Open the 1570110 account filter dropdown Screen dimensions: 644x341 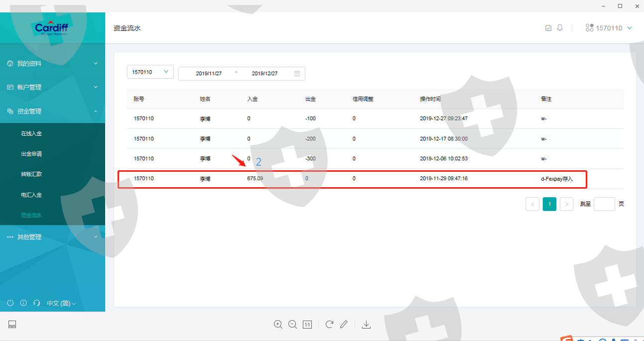150,72
